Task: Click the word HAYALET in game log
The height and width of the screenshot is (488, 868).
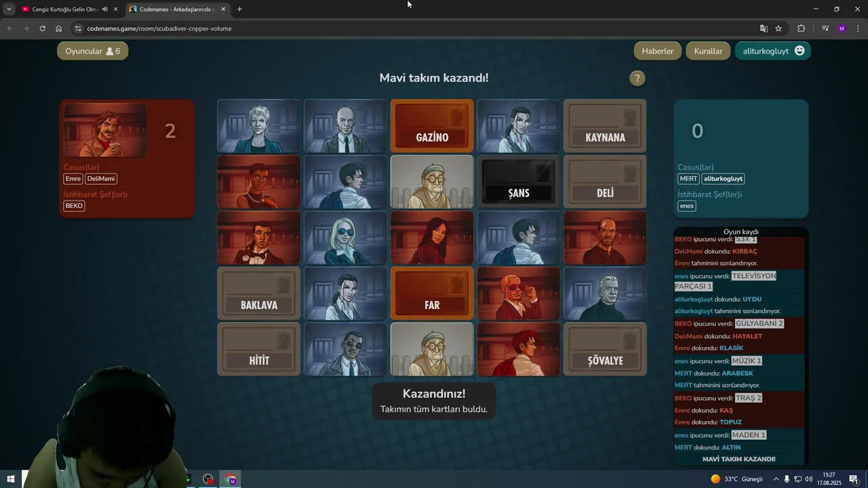Action: (x=747, y=336)
